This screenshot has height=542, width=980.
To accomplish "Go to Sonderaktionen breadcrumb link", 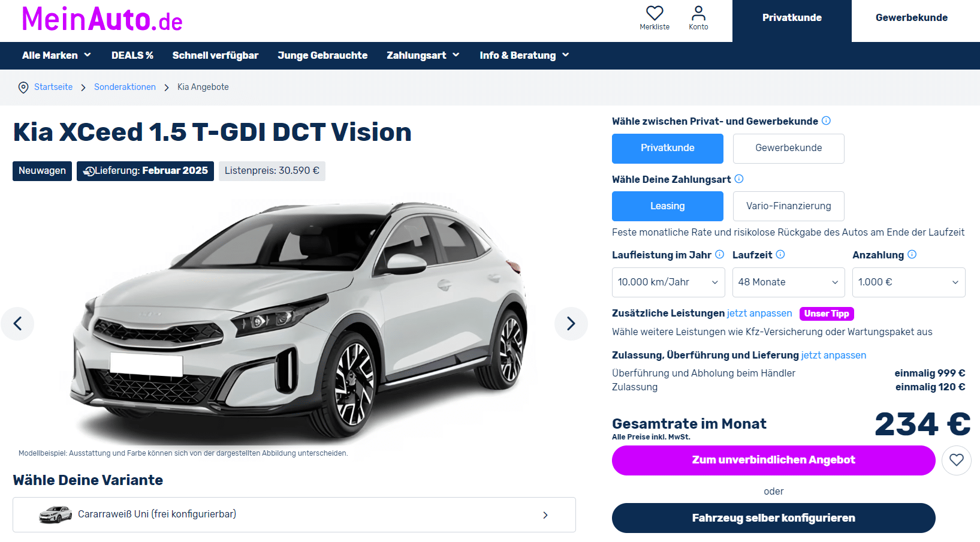I will coord(125,87).
